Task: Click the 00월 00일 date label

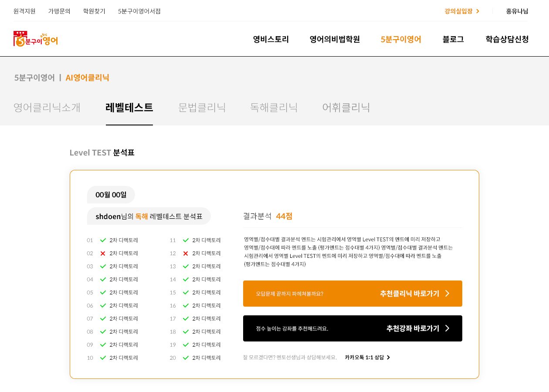Action: tap(111, 195)
